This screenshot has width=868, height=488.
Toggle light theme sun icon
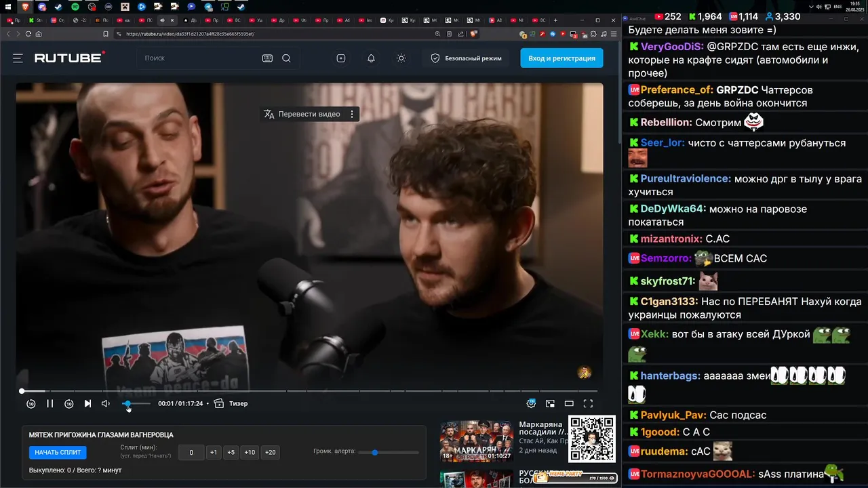(401, 58)
